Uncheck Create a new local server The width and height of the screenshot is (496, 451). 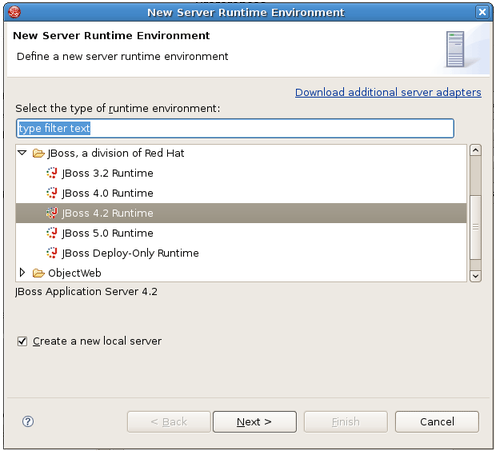point(22,341)
